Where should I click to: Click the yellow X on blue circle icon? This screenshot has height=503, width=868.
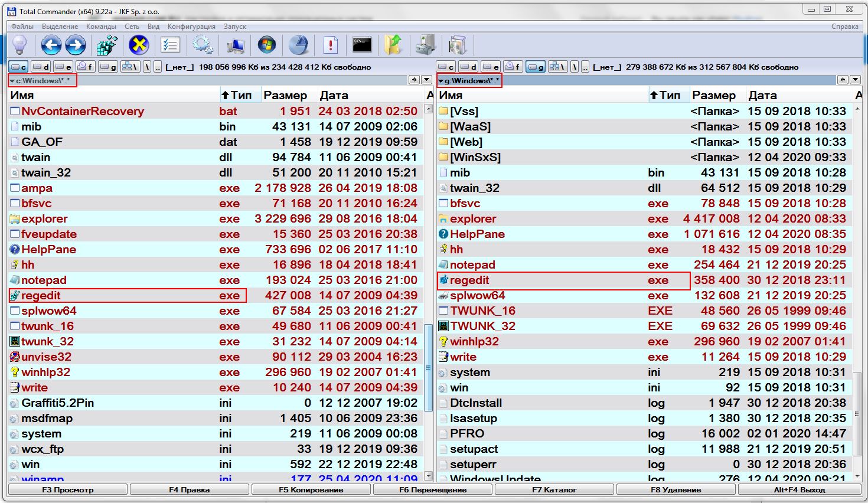tap(139, 45)
